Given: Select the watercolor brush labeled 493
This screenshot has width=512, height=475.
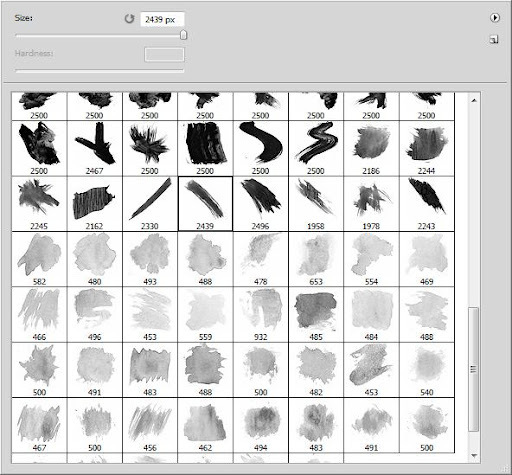Looking at the screenshot, I should pyautogui.click(x=150, y=259).
